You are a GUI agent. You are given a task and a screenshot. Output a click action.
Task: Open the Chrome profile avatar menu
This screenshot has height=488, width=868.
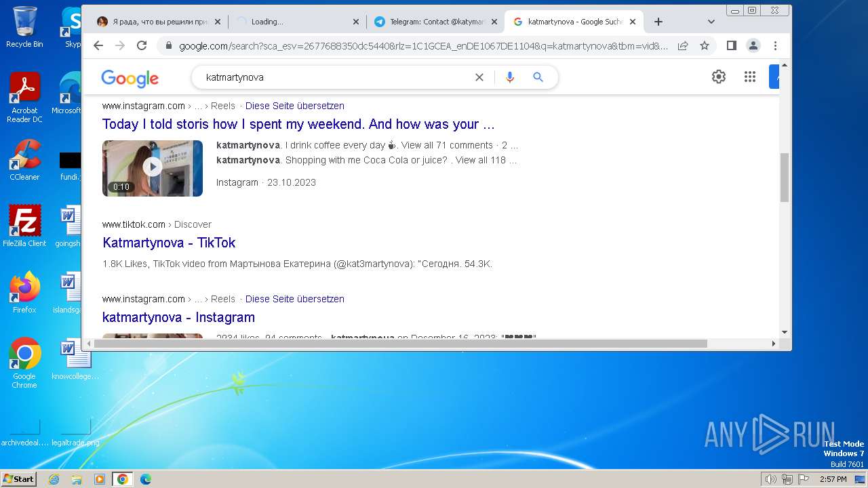point(753,45)
